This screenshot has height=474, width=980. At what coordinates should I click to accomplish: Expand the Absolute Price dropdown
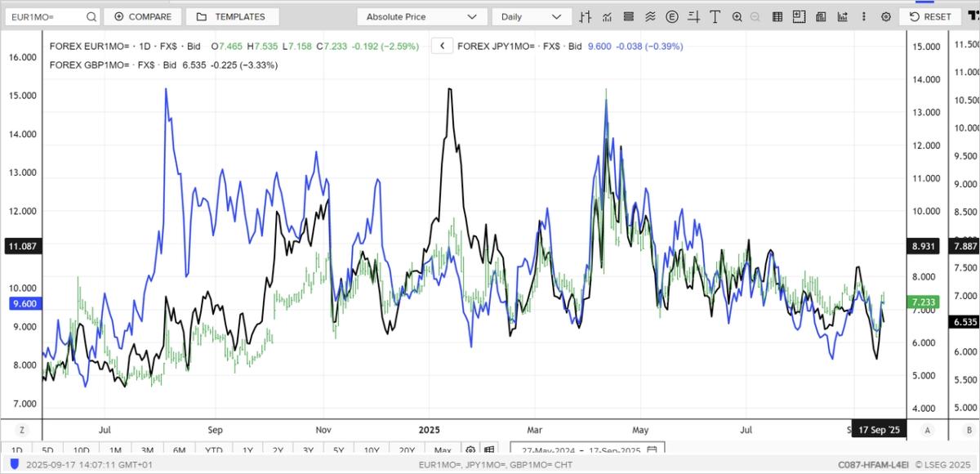(421, 16)
